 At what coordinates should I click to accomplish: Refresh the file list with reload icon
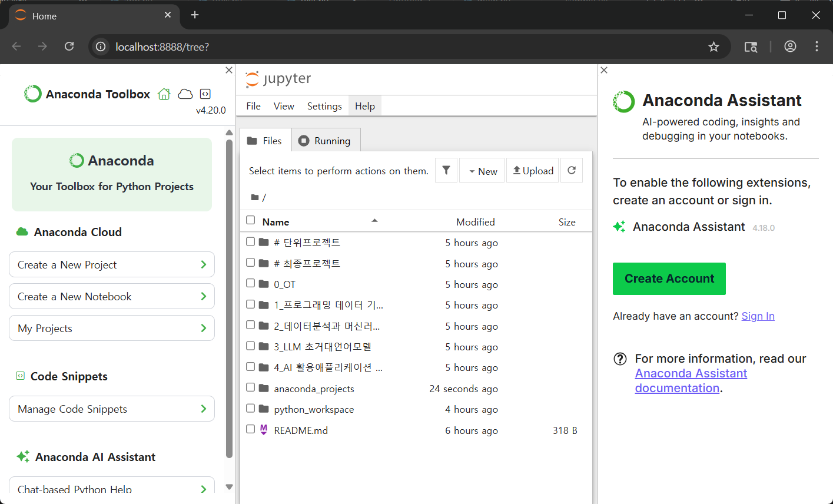[572, 170]
